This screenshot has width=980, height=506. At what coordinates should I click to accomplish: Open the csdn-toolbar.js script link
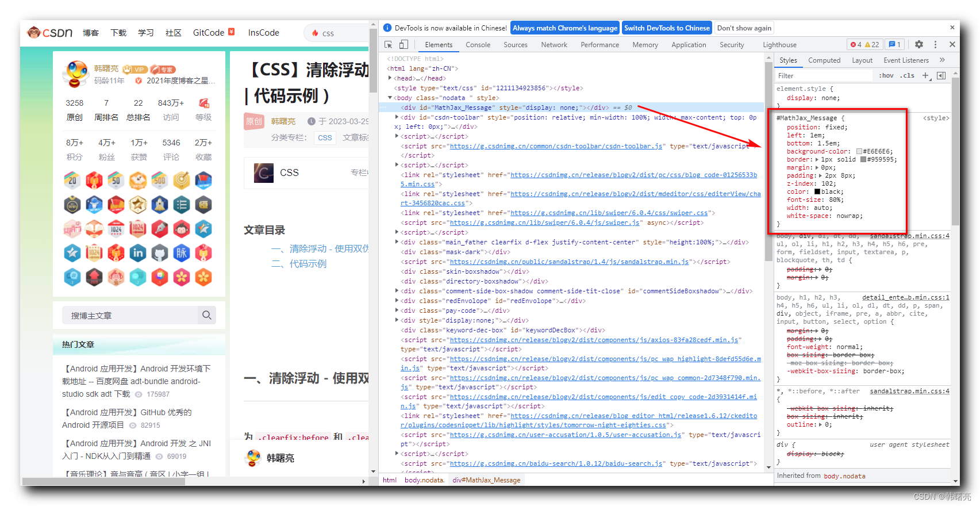(556, 146)
